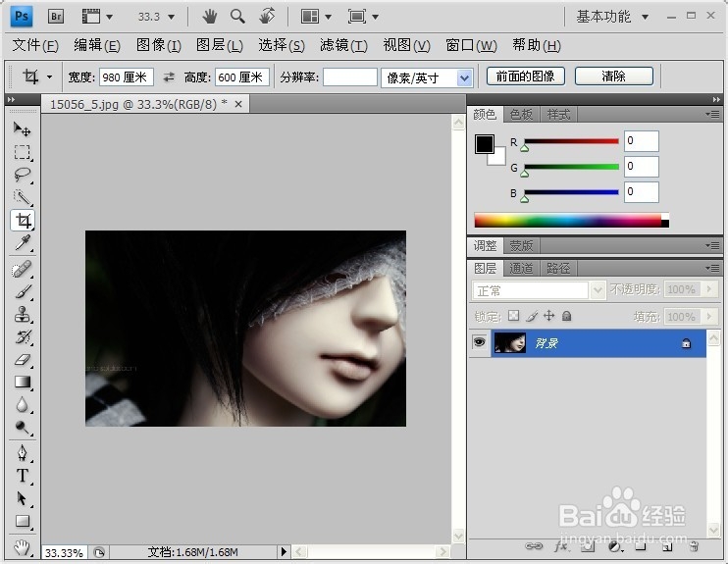
Task: Select the Eyedropper tool
Action: click(22, 243)
